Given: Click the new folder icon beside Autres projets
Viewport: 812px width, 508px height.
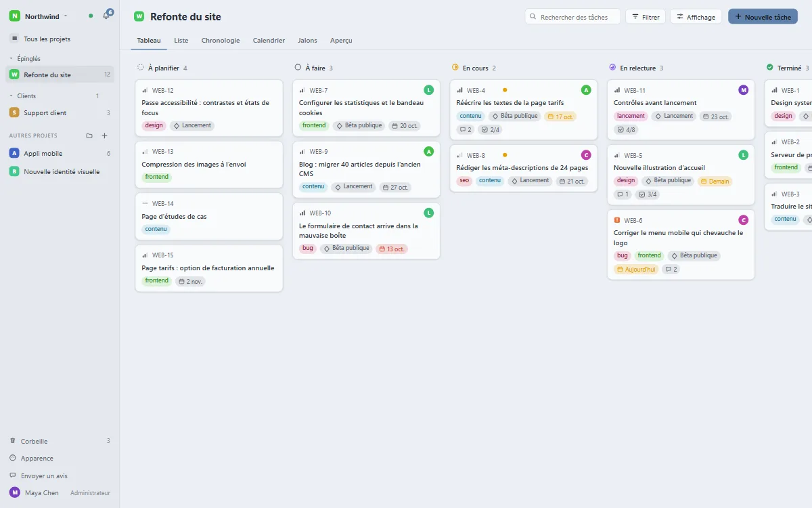Looking at the screenshot, I should click(x=89, y=135).
